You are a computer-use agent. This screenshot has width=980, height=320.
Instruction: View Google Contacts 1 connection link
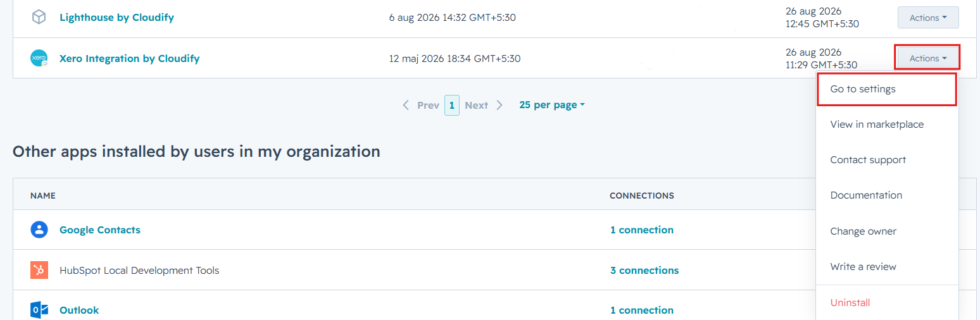(642, 230)
